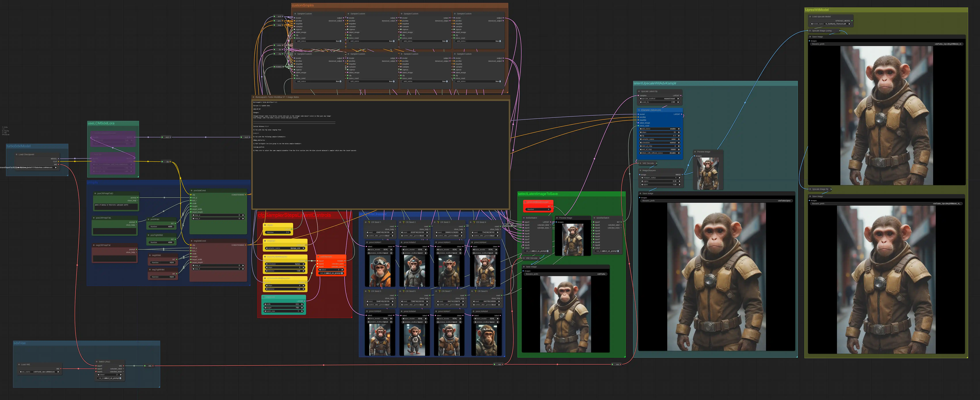980x400 pixels.
Task: Select the UpresWitModel group title
Action: (x=817, y=10)
